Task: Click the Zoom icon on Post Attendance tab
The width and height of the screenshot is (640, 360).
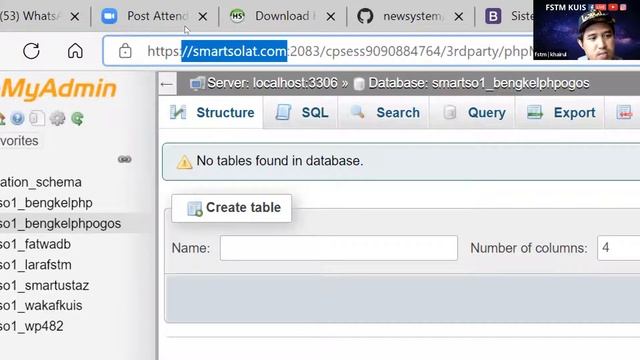Action: [109, 16]
